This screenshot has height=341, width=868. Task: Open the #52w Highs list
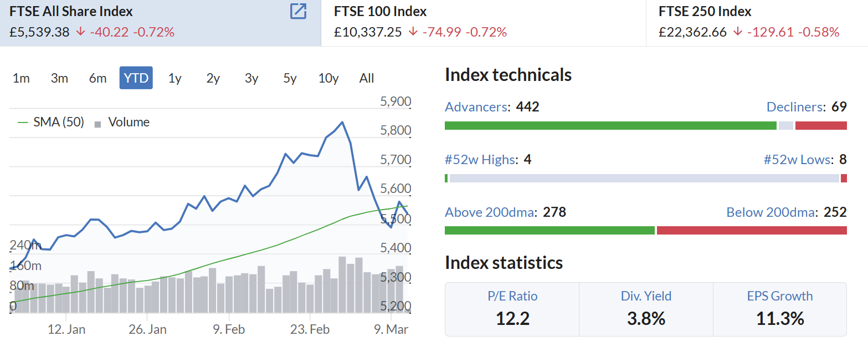[481, 160]
